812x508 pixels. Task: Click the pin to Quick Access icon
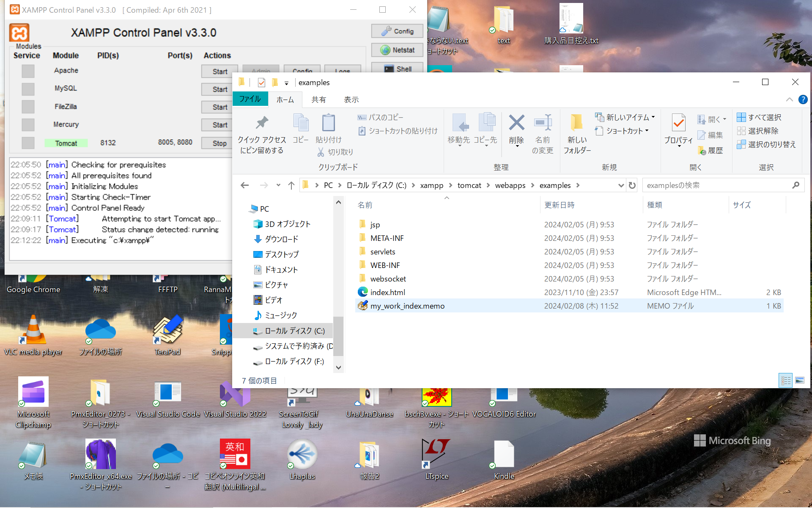(262, 123)
